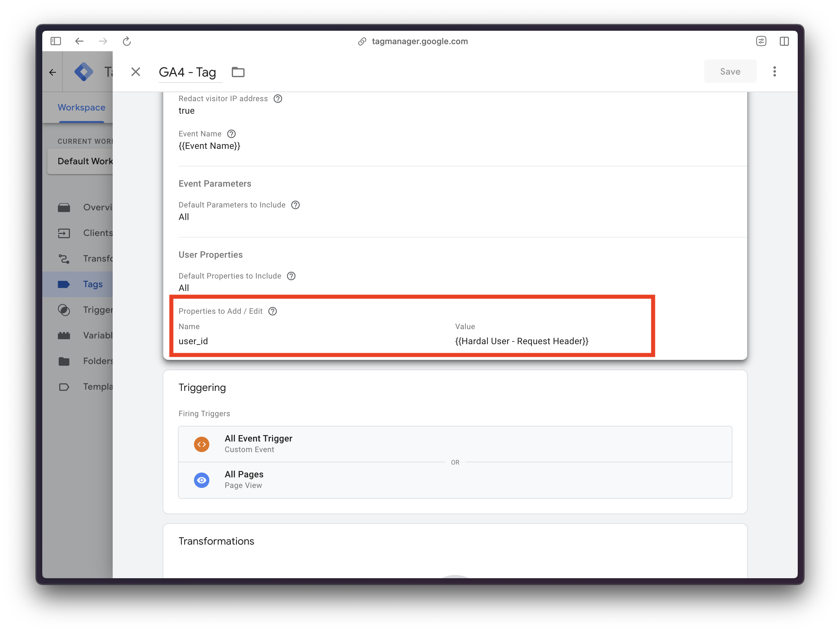Image resolution: width=840 pixels, height=632 pixels.
Task: Reload the page with the refresh icon
Action: click(x=127, y=41)
